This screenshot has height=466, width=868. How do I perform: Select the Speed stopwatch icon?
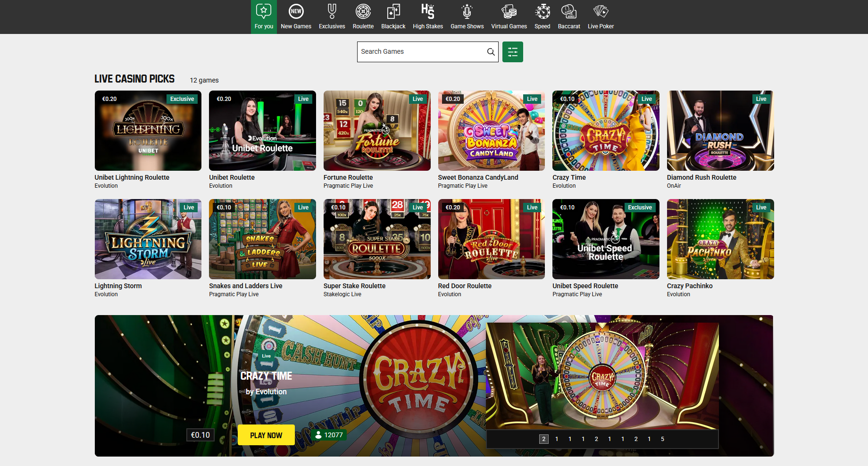coord(542,11)
